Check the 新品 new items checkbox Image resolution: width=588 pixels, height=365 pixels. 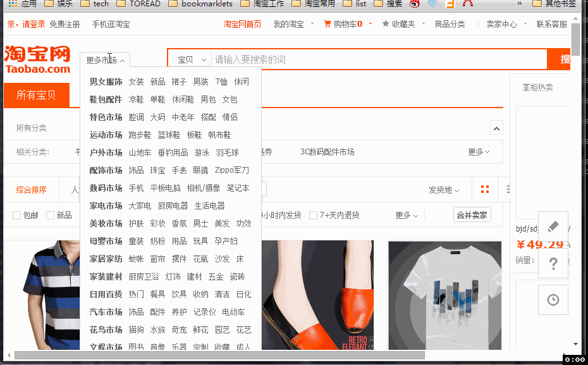(x=50, y=215)
